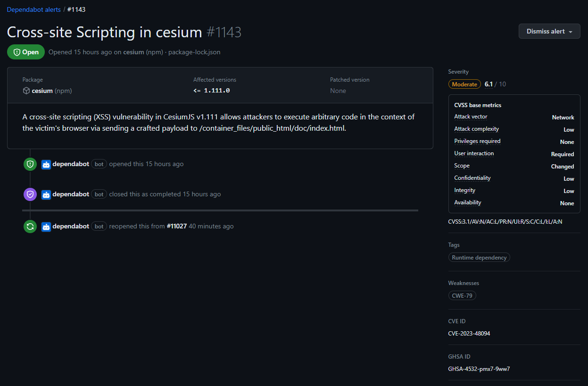The image size is (588, 386).
Task: Click the 6.1 severity score value
Action: pos(488,84)
